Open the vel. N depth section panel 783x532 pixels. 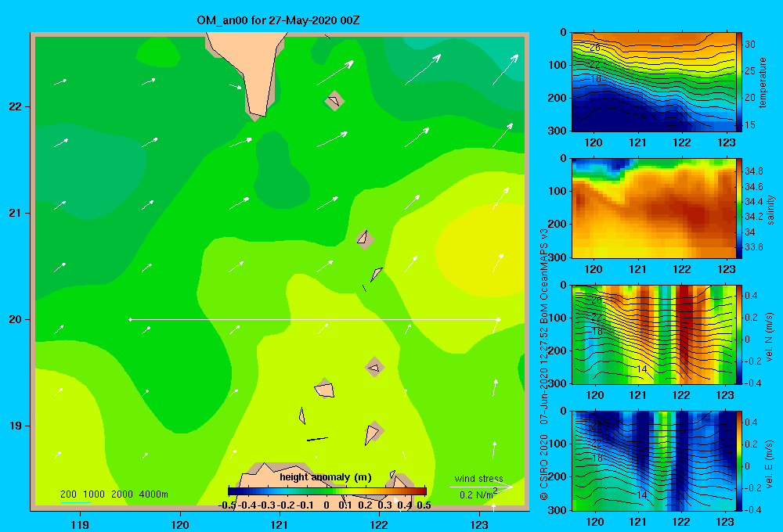654,334
